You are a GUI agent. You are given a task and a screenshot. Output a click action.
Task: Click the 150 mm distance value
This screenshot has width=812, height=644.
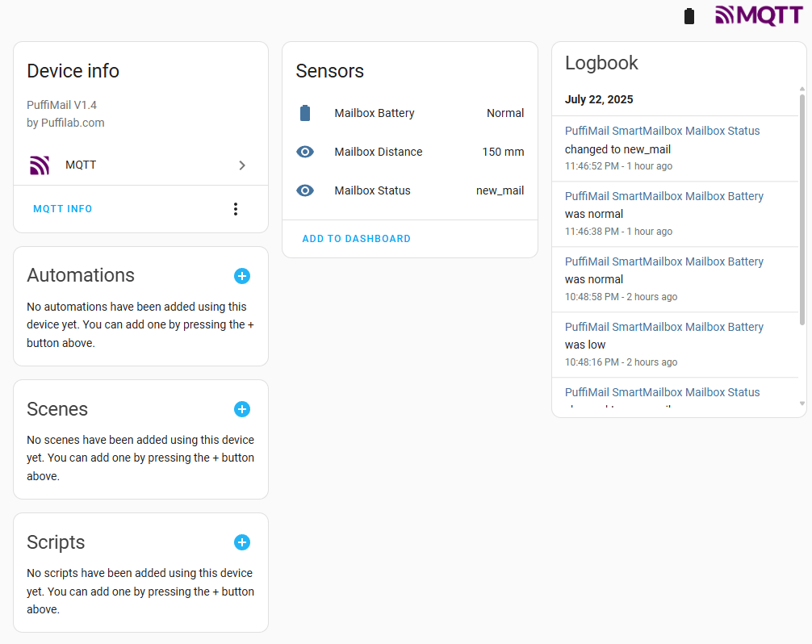click(503, 152)
